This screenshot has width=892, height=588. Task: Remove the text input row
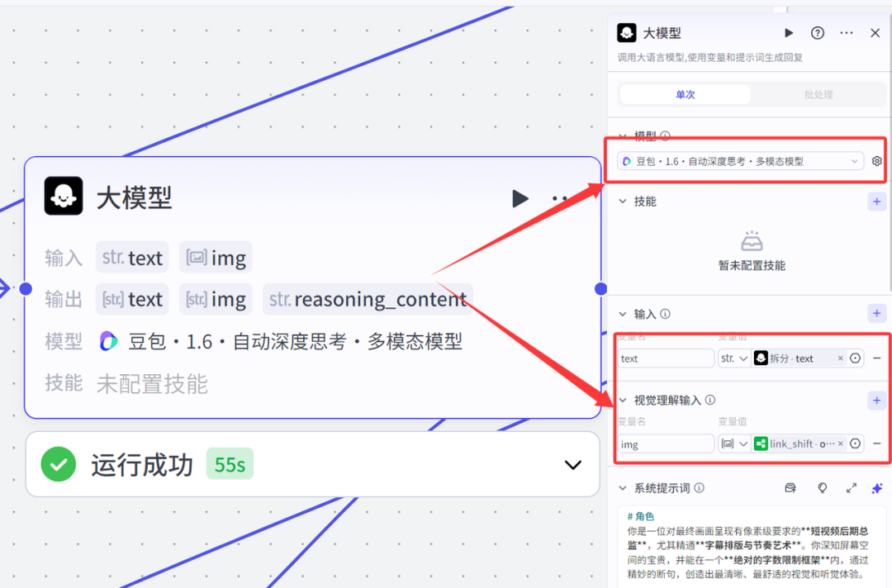[876, 358]
